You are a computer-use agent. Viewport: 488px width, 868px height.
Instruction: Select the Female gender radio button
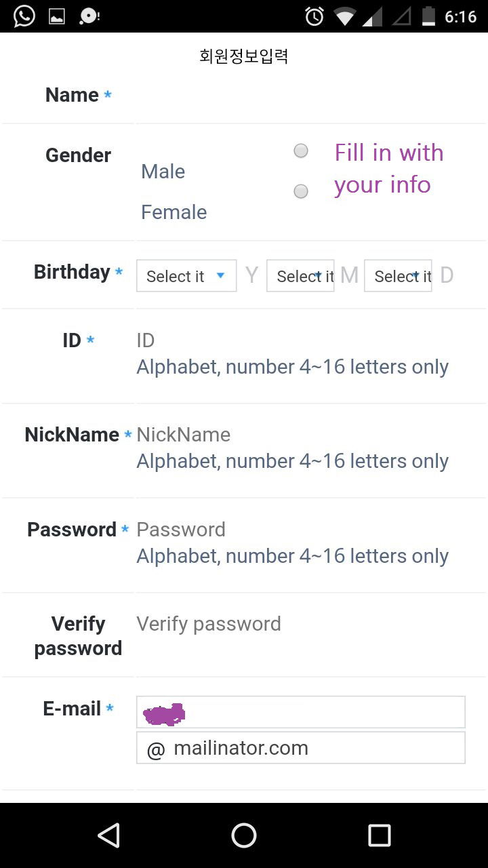301,191
